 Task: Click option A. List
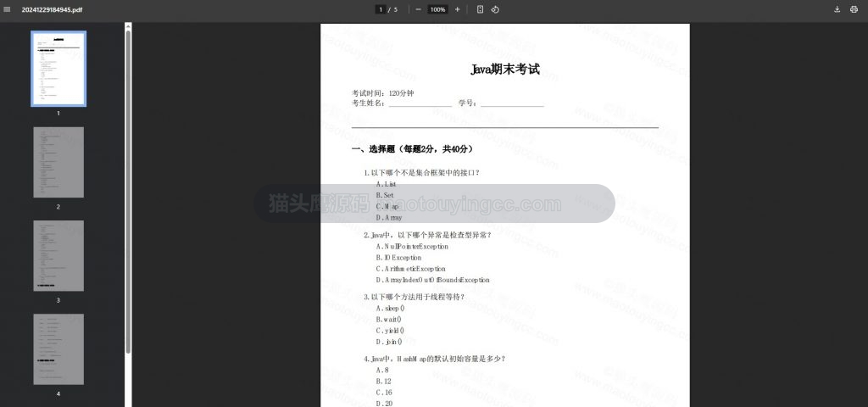[386, 184]
